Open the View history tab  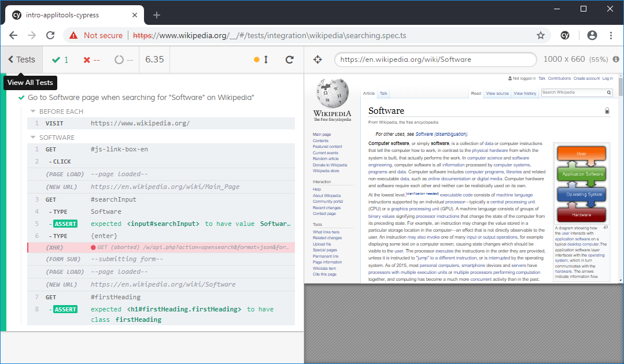(525, 94)
